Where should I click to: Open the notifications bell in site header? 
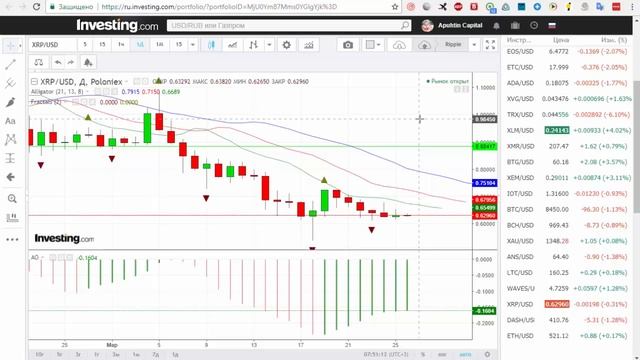[x=496, y=25]
